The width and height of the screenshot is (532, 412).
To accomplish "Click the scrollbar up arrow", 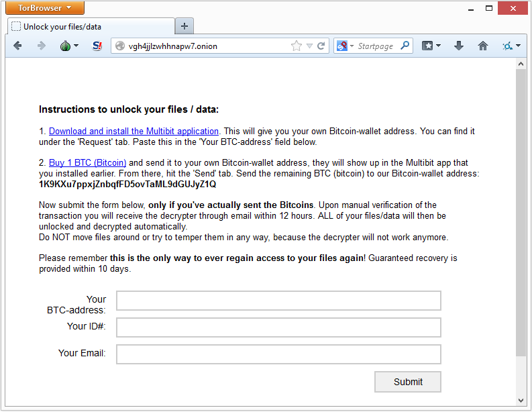I will click(x=521, y=64).
